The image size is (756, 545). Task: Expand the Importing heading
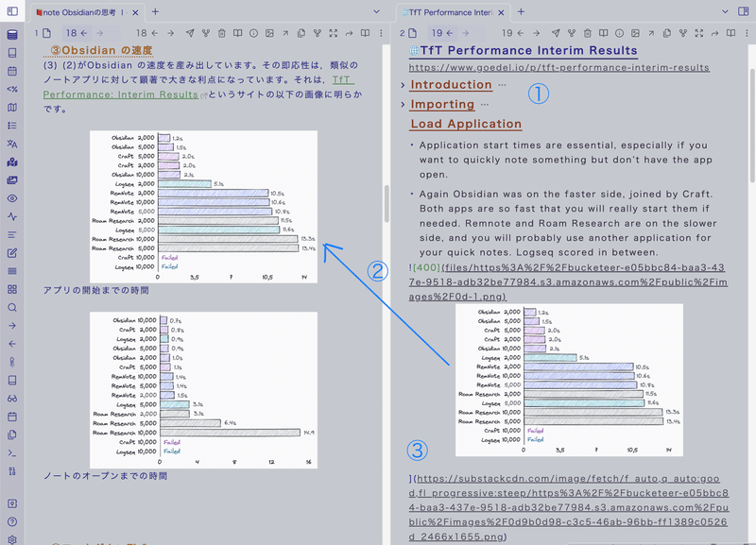point(403,104)
